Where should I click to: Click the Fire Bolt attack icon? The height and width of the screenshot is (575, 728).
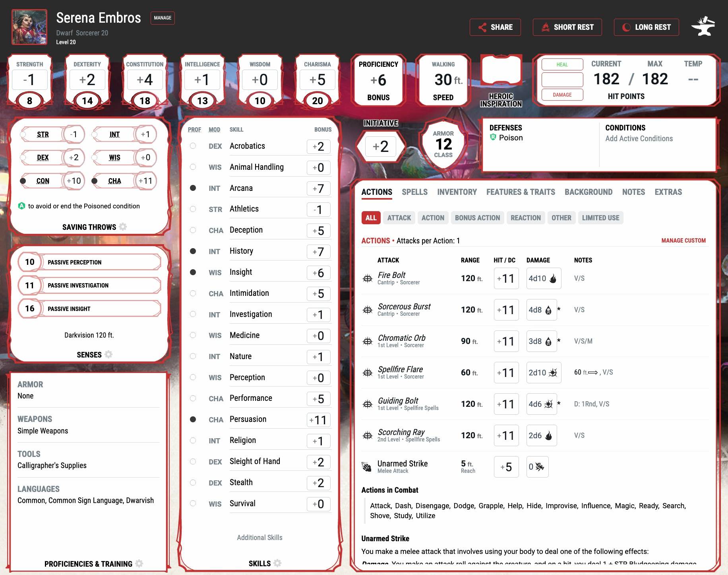(x=368, y=278)
